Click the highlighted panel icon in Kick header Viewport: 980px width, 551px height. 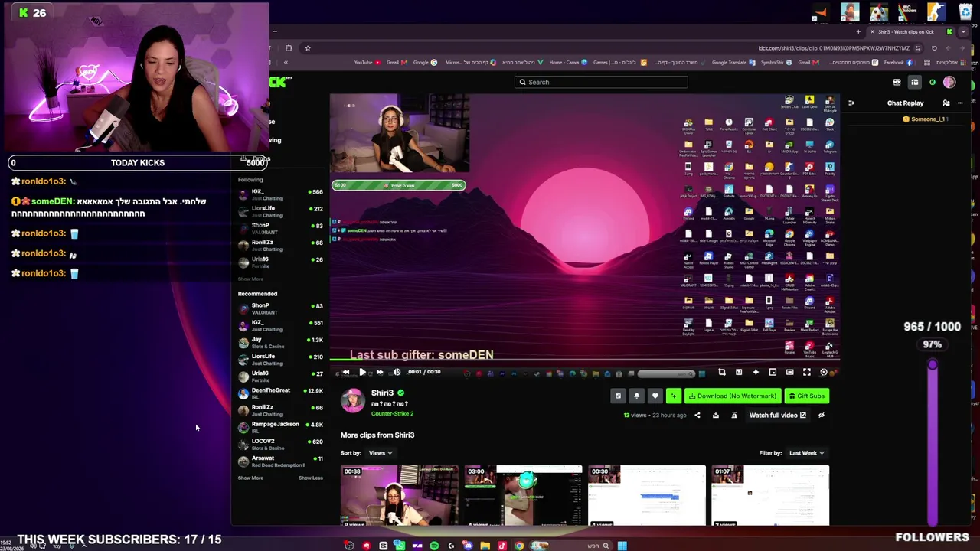(914, 82)
